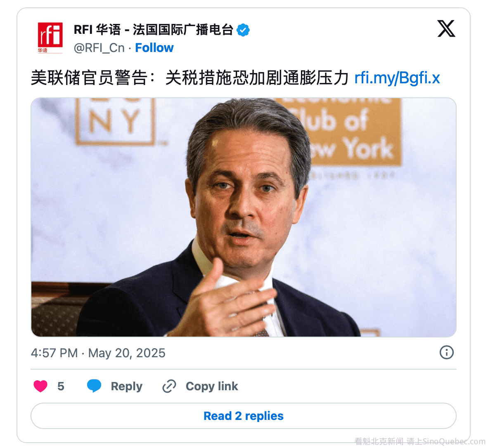Click the blue reply bubble icon
Viewport: 488px width, 448px height.
point(94,386)
